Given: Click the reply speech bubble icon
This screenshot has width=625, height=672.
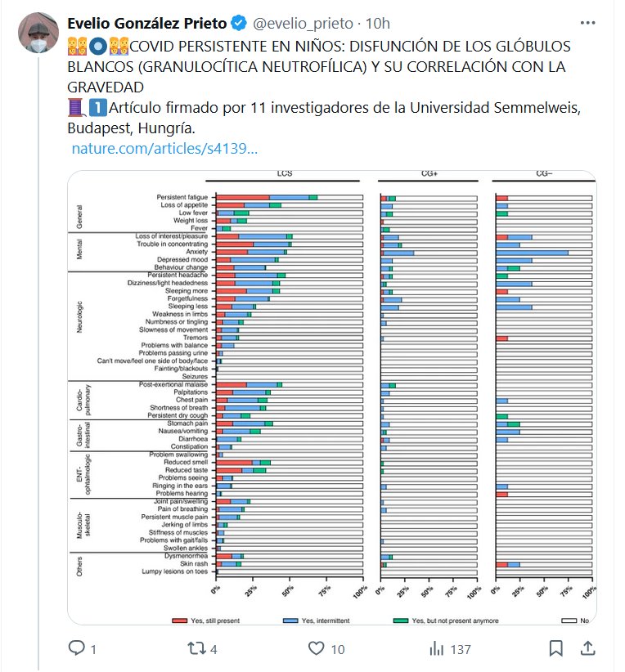Looking at the screenshot, I should [x=76, y=649].
